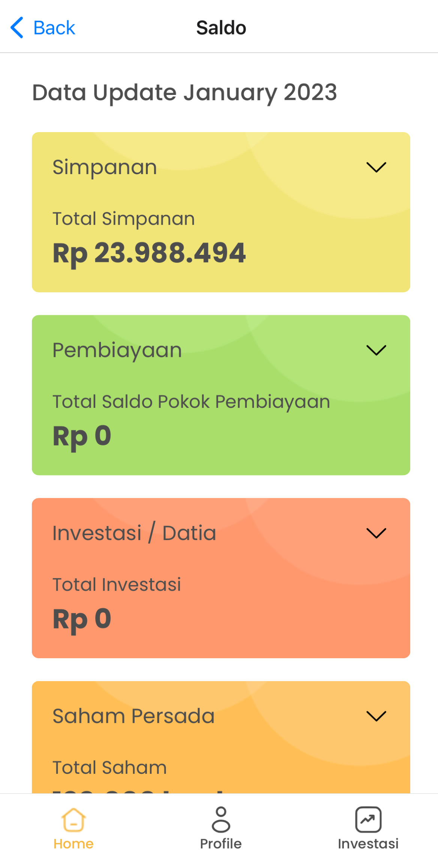
Task: Expand the Investasi / Datia chevron
Action: 376,533
